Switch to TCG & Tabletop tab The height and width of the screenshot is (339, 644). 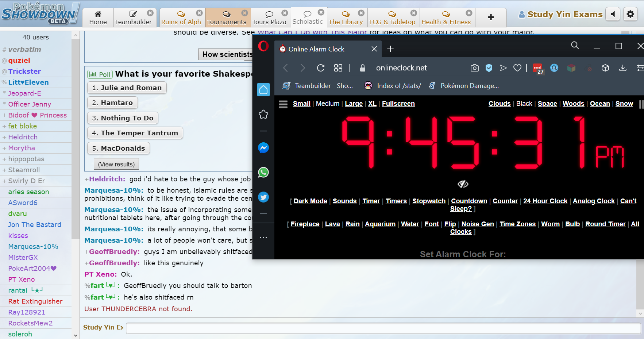coord(392,18)
